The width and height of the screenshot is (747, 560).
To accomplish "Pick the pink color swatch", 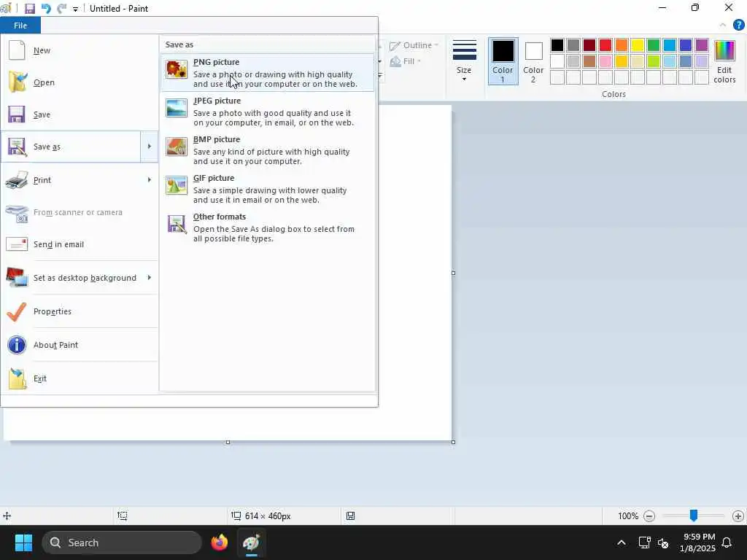I will (605, 61).
